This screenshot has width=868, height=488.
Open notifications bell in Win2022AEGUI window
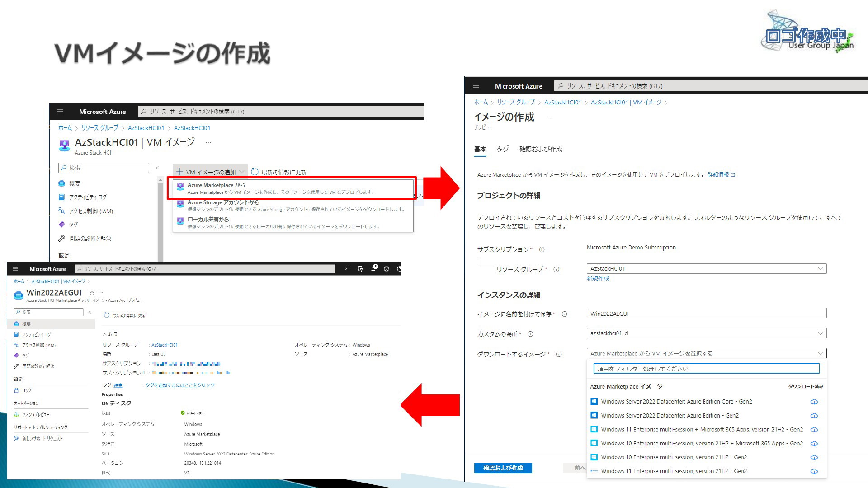[x=374, y=268]
